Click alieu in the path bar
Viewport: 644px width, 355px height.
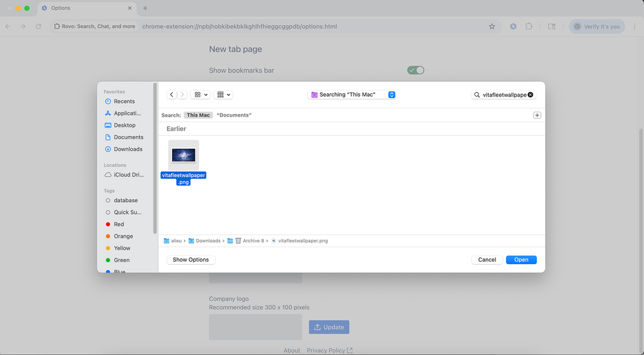173,241
